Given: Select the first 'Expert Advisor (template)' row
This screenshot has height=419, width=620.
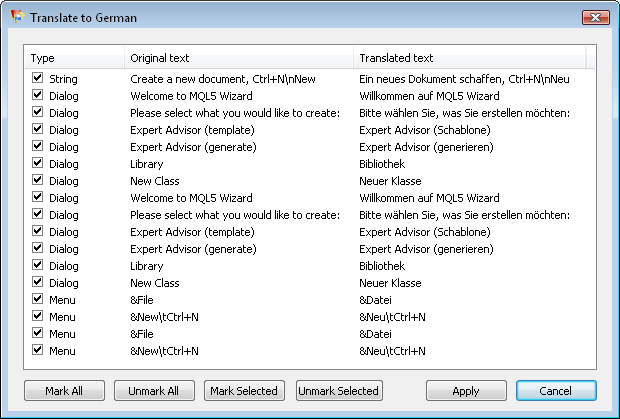Looking at the screenshot, I should click(x=192, y=130).
